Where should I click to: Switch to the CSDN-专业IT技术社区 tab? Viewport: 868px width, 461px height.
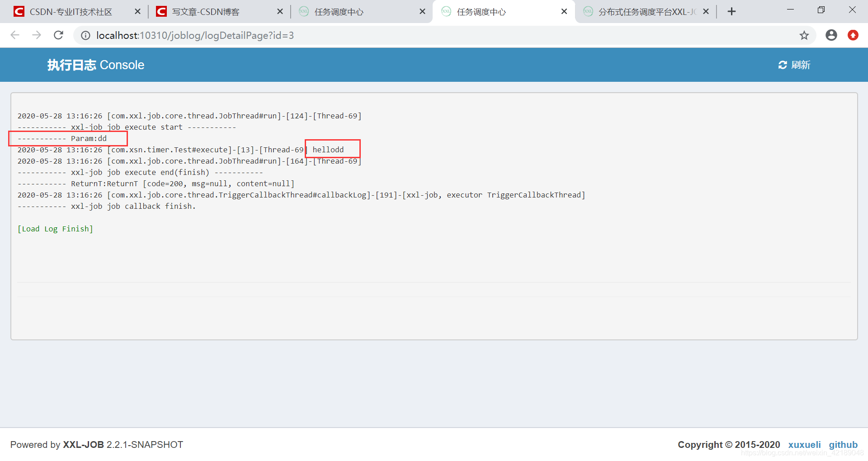click(71, 12)
